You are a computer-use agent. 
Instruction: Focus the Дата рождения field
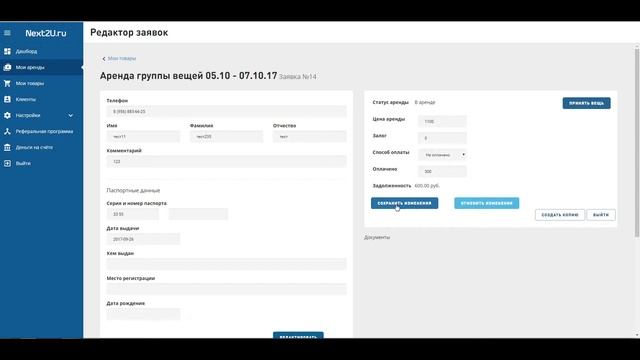[143, 314]
